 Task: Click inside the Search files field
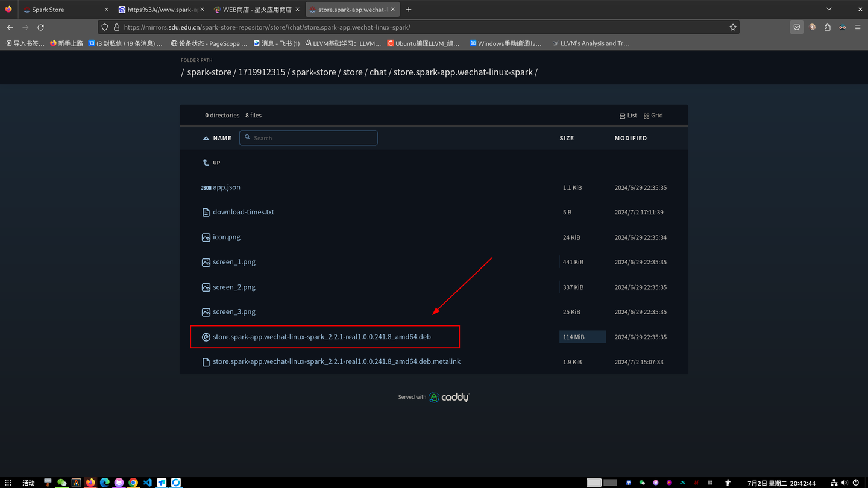point(308,138)
